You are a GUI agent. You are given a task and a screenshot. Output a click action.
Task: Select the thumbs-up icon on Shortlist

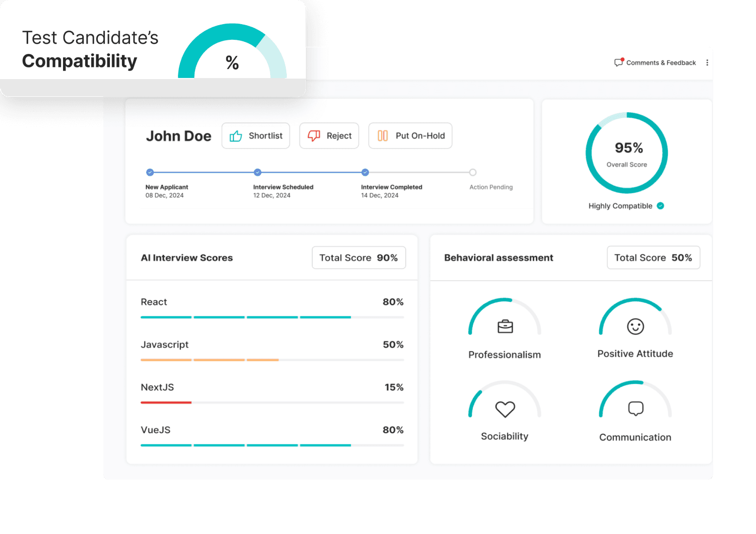[235, 136]
